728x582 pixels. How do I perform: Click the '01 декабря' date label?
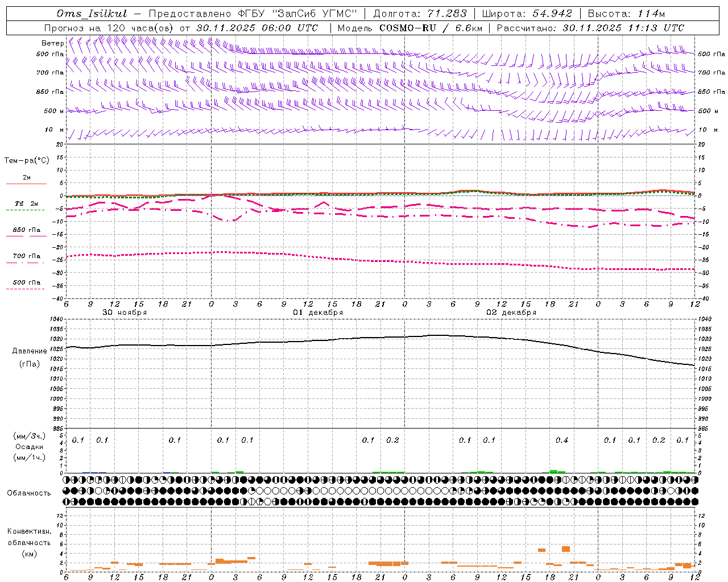click(318, 313)
